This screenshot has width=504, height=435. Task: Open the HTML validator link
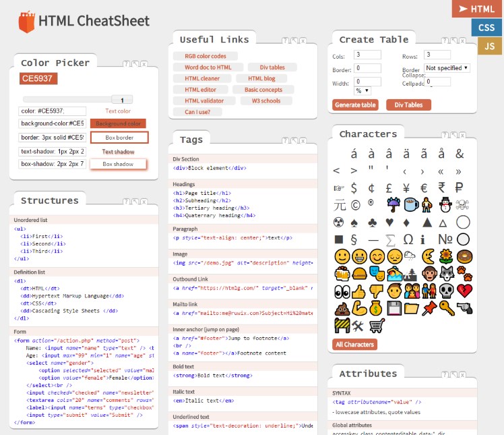click(x=204, y=100)
